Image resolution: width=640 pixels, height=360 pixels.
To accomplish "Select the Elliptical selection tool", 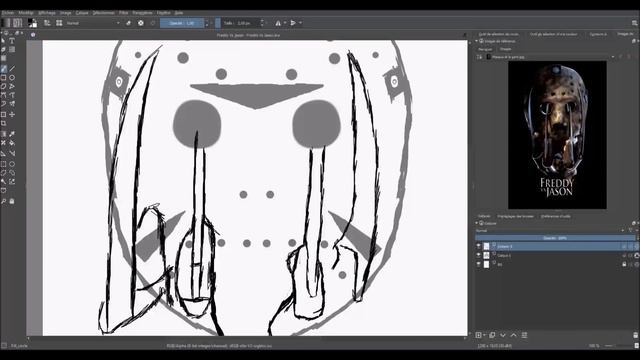I will (12, 164).
